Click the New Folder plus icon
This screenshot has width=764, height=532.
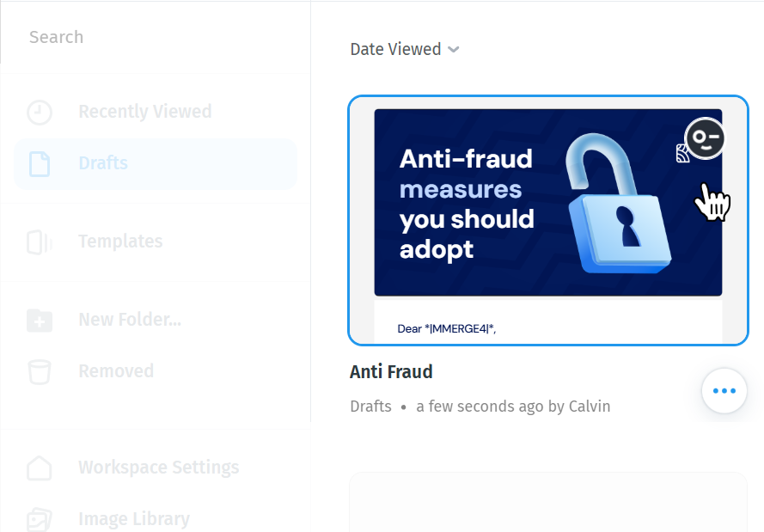pos(40,321)
